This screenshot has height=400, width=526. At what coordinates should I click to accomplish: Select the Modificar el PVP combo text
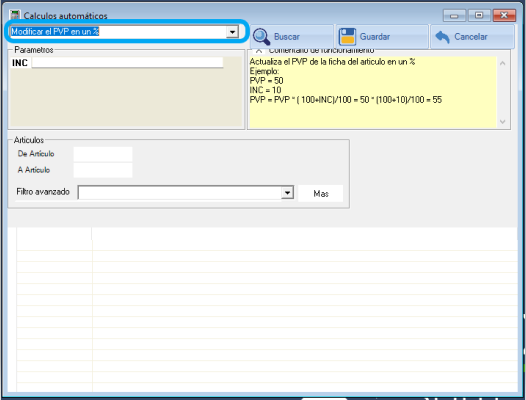(x=55, y=32)
